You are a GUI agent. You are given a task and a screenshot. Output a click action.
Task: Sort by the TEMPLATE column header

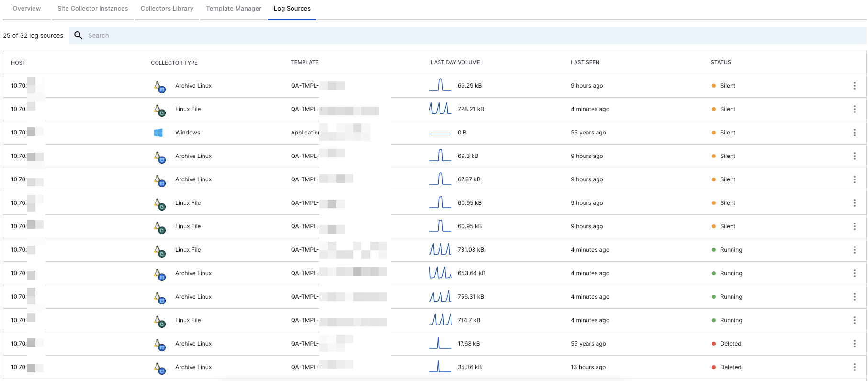304,62
